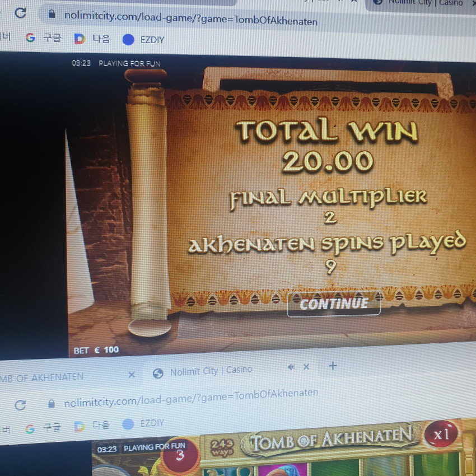Click the Daum D icon in lower bookmarks bar
The height and width of the screenshot is (476, 476).
(79, 426)
